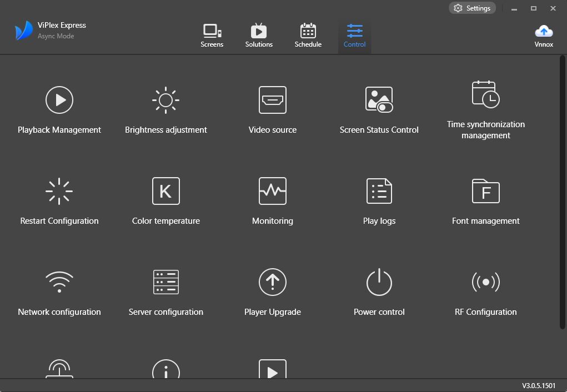Switch to the Solutions tab
Viewport: 567px width, 392px height.
click(259, 36)
